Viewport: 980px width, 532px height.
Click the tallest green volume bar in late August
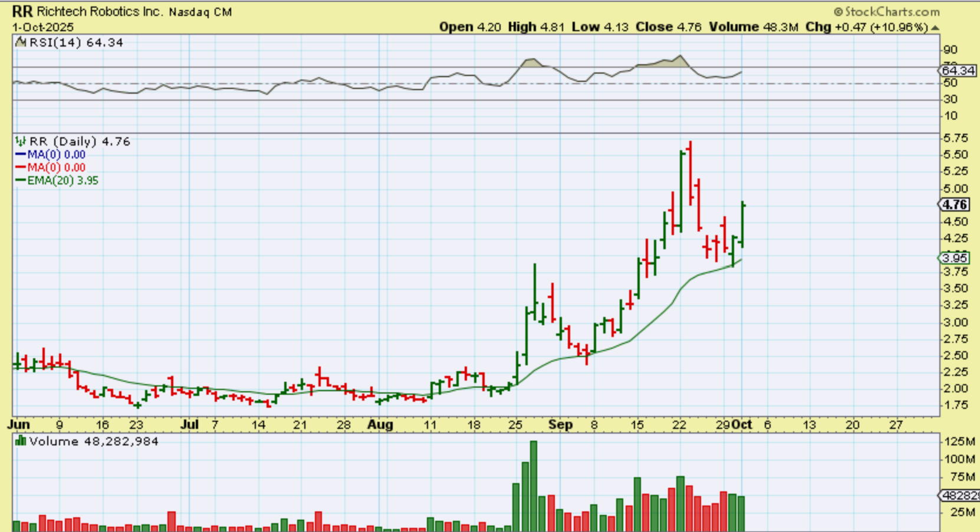point(534,486)
